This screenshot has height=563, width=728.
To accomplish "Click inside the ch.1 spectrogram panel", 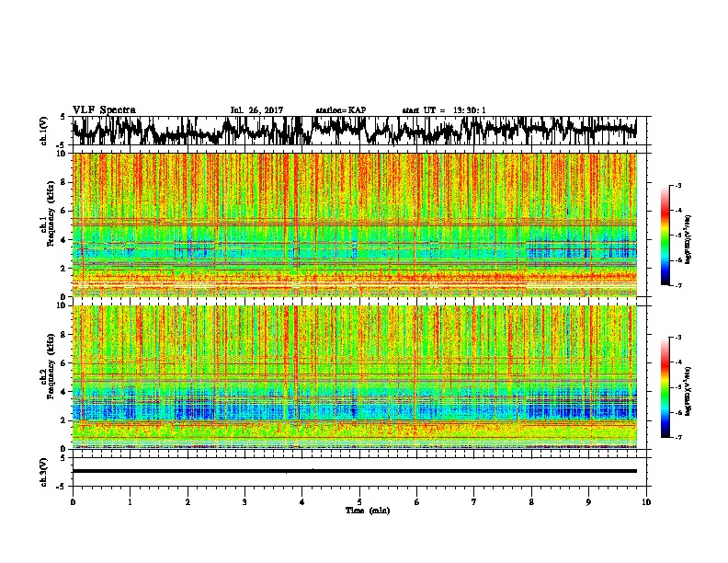I will pos(354,224).
